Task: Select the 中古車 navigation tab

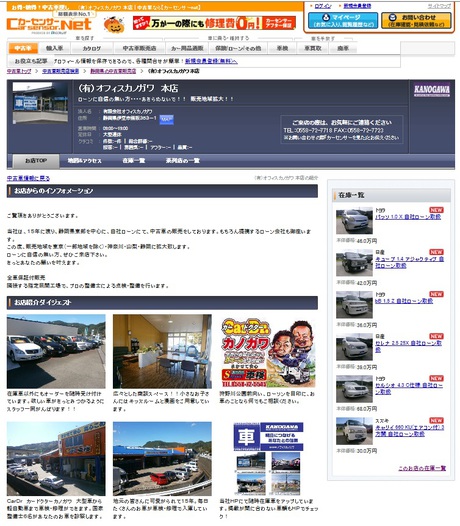Action: pos(23,48)
